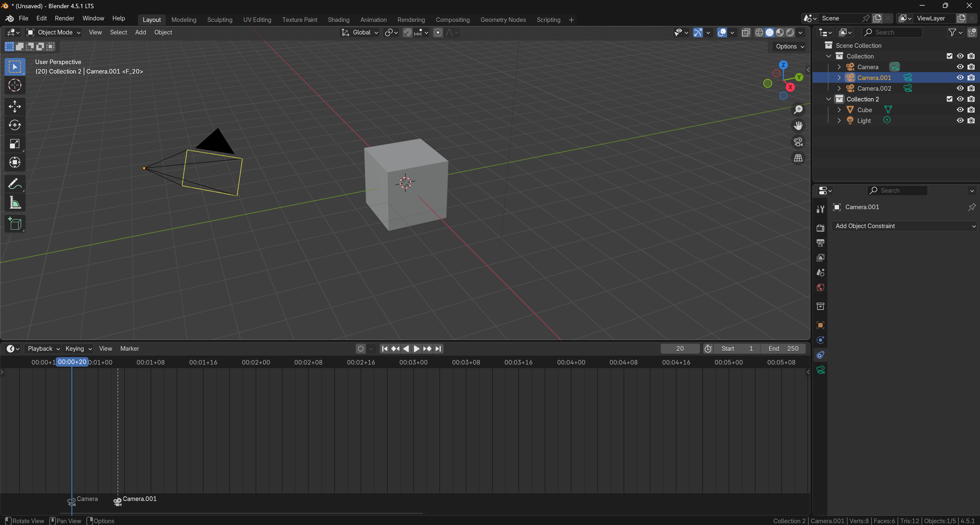Open the Physics properties tab
The width and height of the screenshot is (980, 525).
pyautogui.click(x=821, y=340)
